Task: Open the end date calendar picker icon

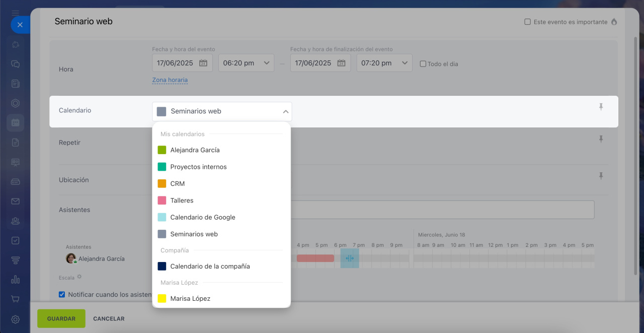Action: [x=341, y=63]
